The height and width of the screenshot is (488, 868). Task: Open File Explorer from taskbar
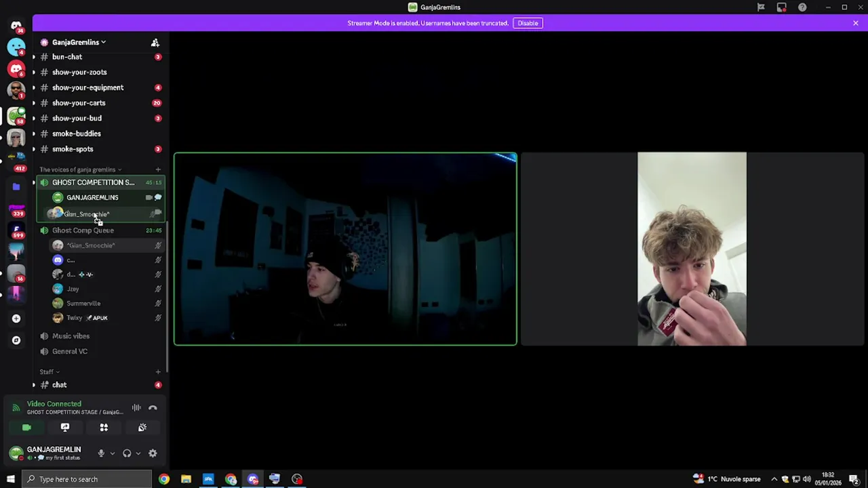click(186, 479)
